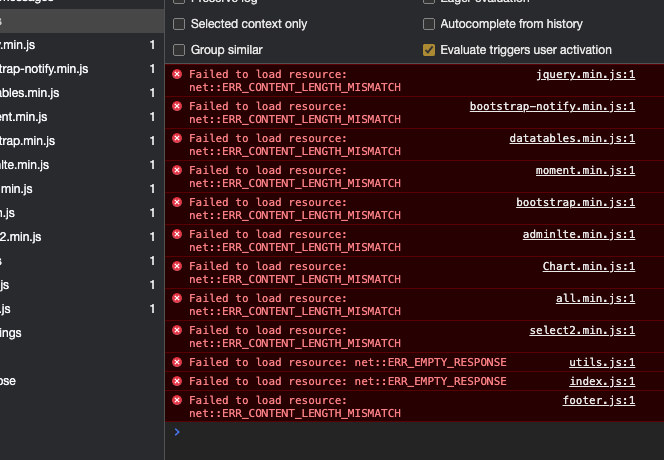Tick the Group similar checkbox
This screenshot has width=664, height=460.
tap(179, 50)
